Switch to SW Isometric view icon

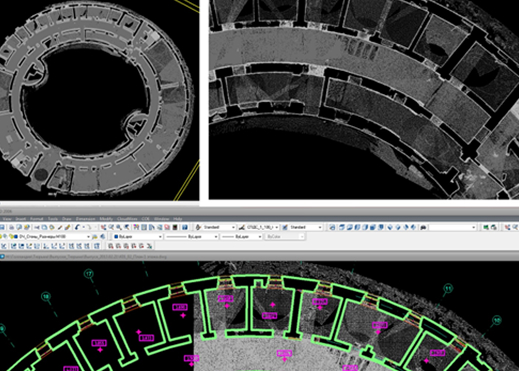pos(390,227)
